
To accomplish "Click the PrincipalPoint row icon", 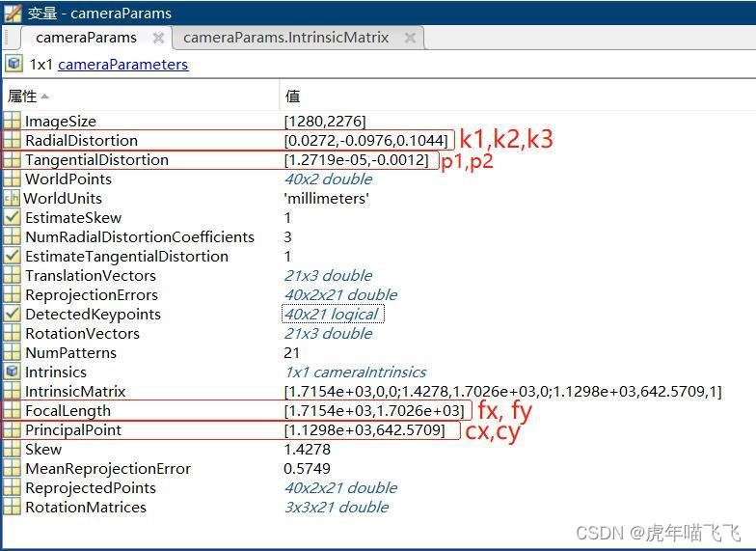I will (x=12, y=429).
